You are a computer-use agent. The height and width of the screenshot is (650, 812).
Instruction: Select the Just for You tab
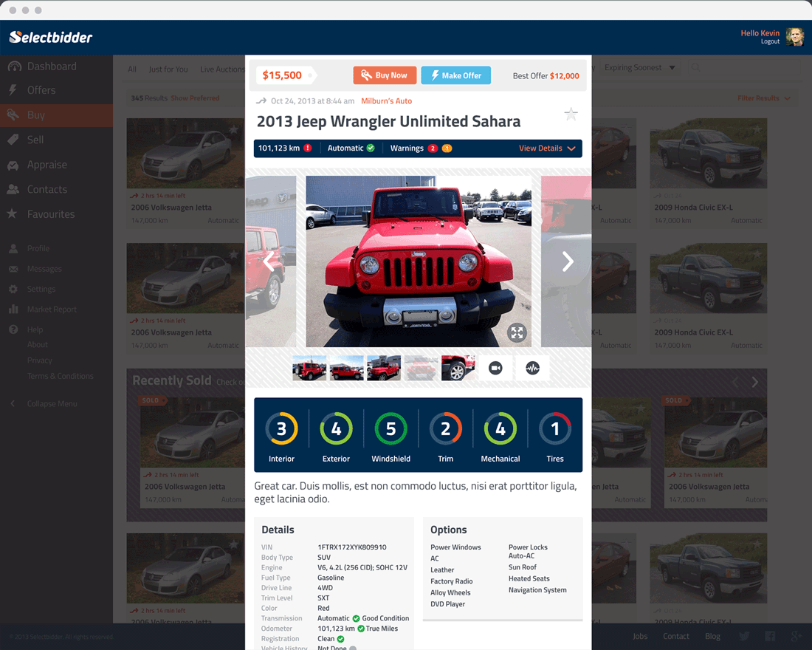168,69
